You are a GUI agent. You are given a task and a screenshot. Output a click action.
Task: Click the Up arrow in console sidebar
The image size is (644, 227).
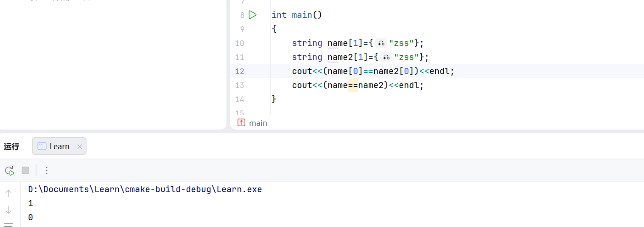(8, 193)
